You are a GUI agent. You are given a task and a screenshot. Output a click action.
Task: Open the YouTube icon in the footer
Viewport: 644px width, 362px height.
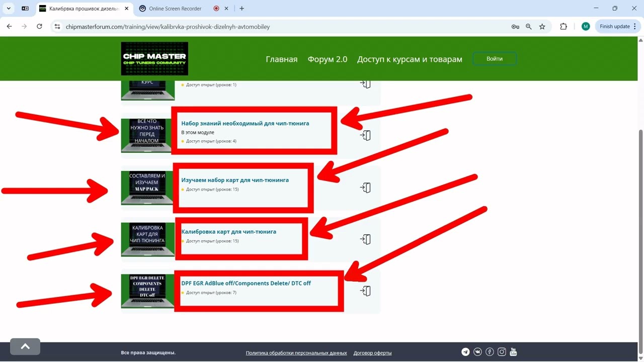[513, 352]
